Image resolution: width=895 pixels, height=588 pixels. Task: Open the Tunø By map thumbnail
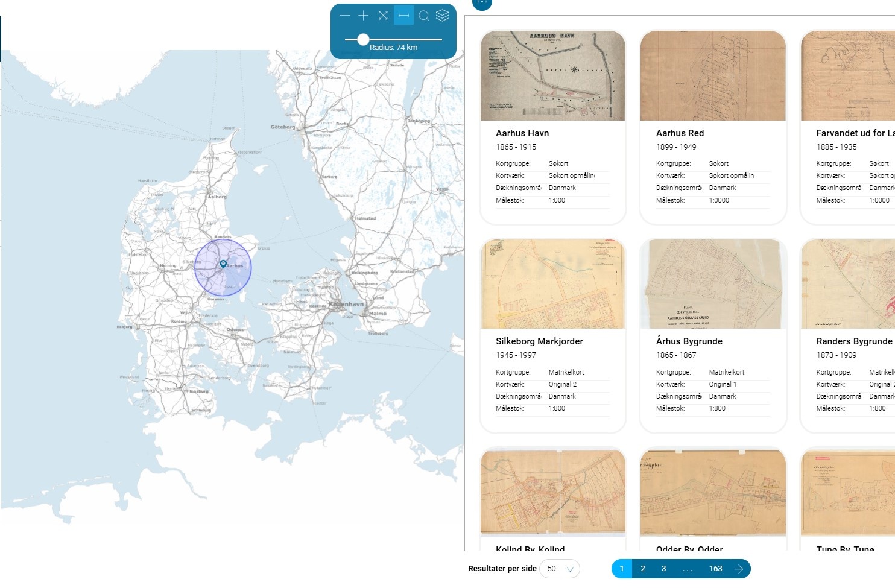coord(848,492)
